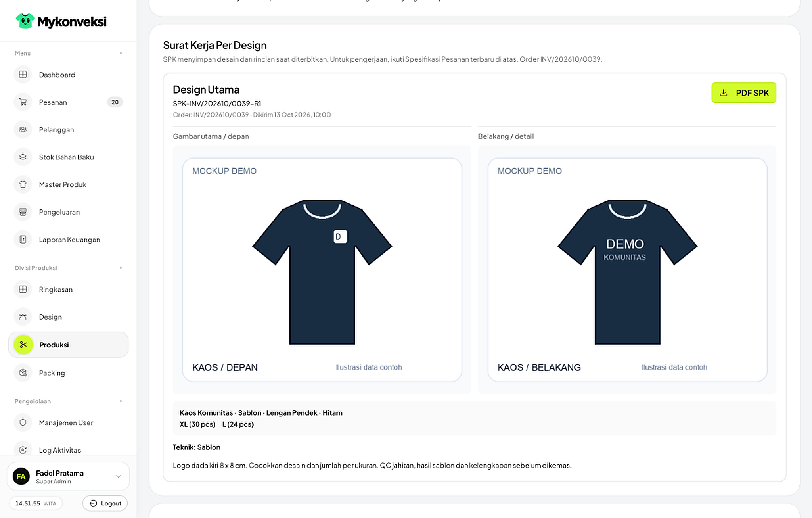Click the Pengeluaran store icon
This screenshot has width=812, height=518.
point(23,212)
